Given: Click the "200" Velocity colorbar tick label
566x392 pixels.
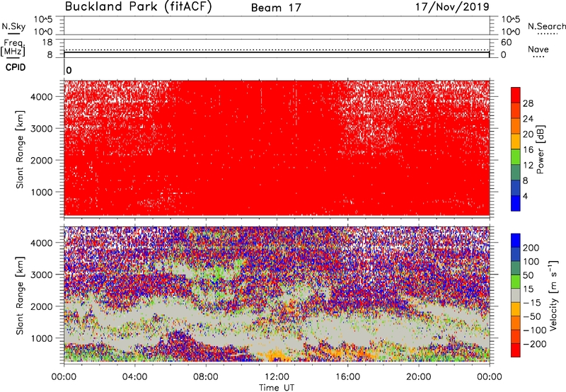Looking at the screenshot, I should coord(531,248).
